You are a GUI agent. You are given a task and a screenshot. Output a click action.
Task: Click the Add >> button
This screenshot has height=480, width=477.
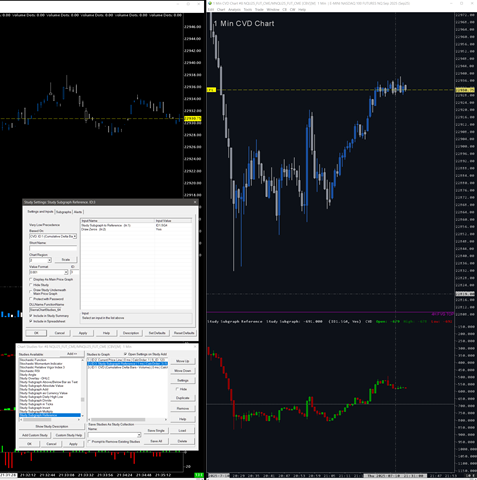[x=72, y=354]
